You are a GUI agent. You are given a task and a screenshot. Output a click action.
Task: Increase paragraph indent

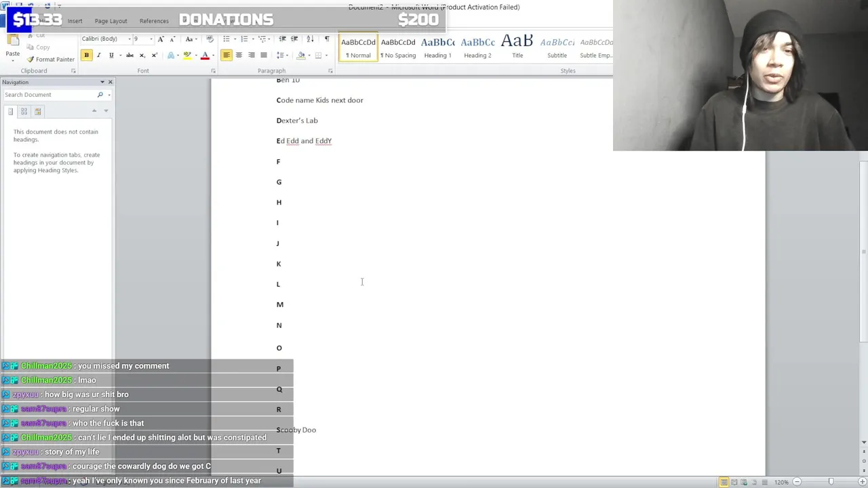(x=296, y=39)
